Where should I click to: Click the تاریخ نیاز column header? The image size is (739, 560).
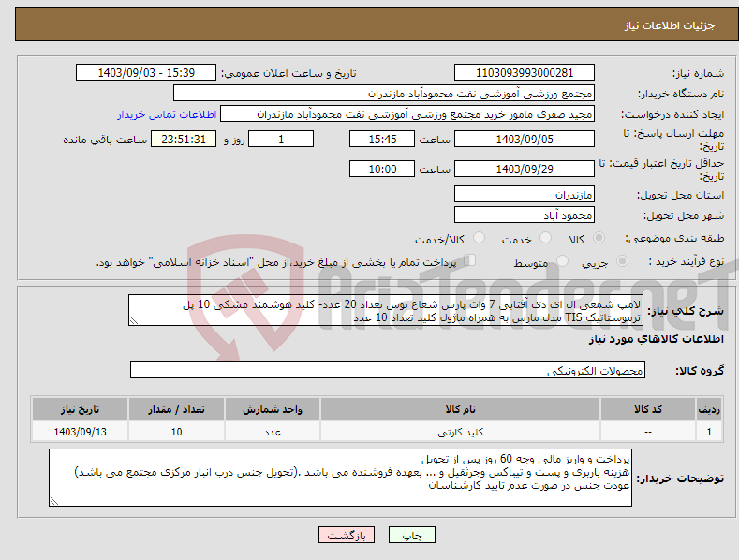tap(80, 409)
